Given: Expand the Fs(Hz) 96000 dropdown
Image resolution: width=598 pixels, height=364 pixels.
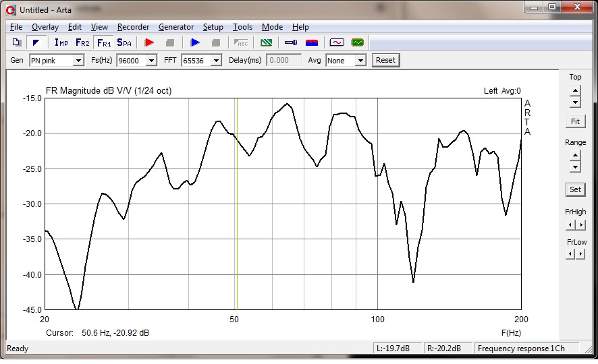Looking at the screenshot, I should click(151, 61).
